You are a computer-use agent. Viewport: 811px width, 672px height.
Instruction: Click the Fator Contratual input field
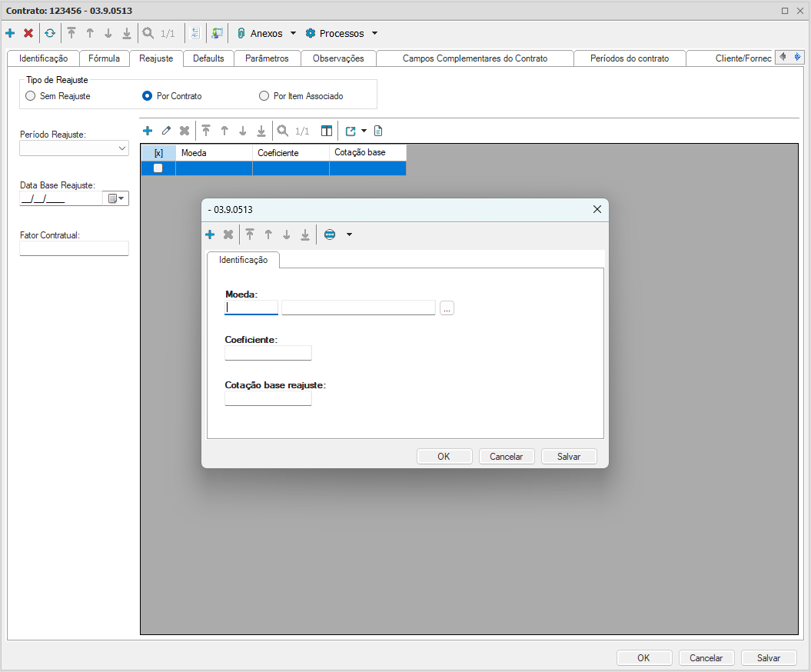click(74, 248)
